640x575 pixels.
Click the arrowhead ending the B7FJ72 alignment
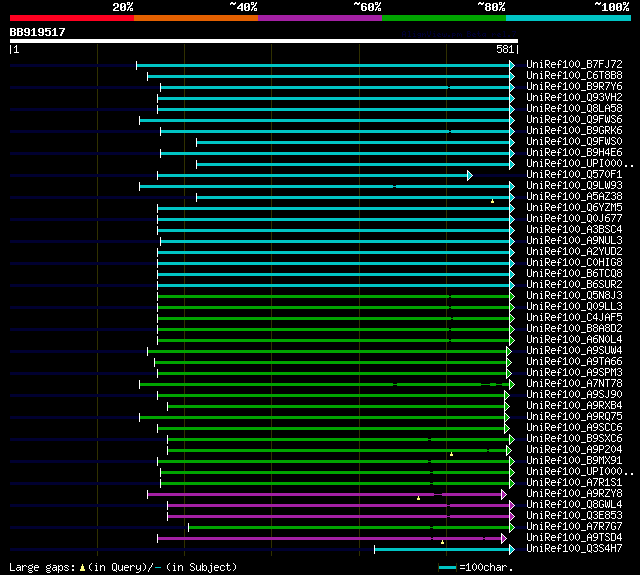point(512,65)
